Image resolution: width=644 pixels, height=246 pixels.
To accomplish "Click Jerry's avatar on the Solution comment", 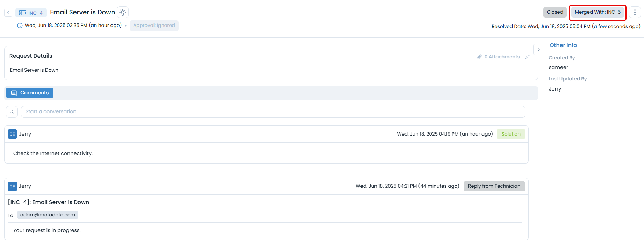I will (12, 134).
